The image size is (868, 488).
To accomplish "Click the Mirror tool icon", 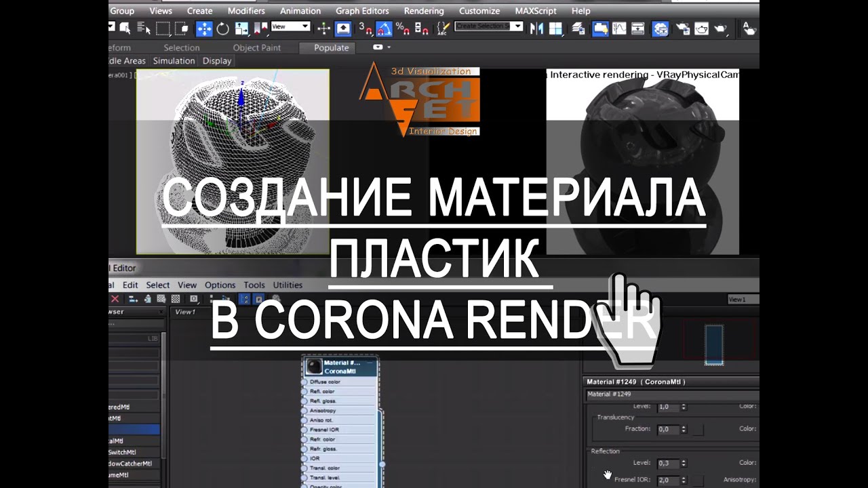I will pos(536,28).
